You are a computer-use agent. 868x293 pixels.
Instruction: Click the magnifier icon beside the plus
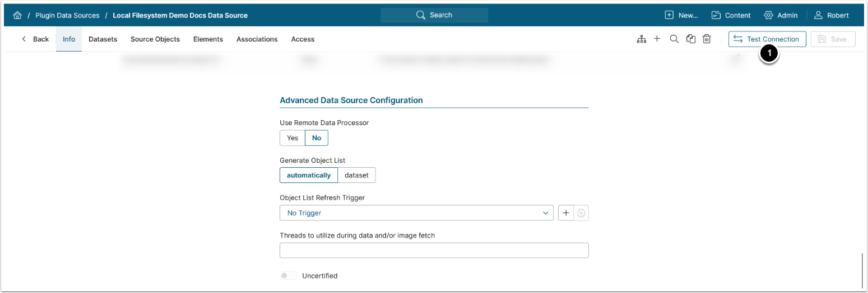(x=674, y=39)
